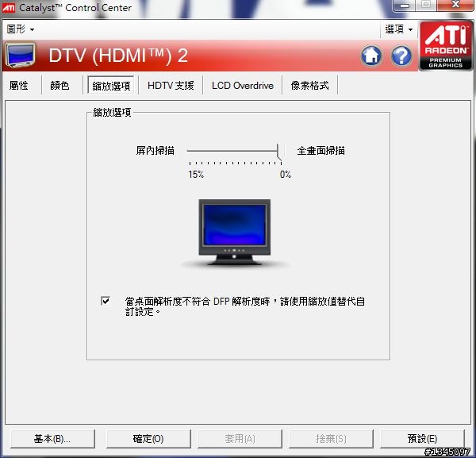Click the 屏內掃描 label

pos(155,151)
